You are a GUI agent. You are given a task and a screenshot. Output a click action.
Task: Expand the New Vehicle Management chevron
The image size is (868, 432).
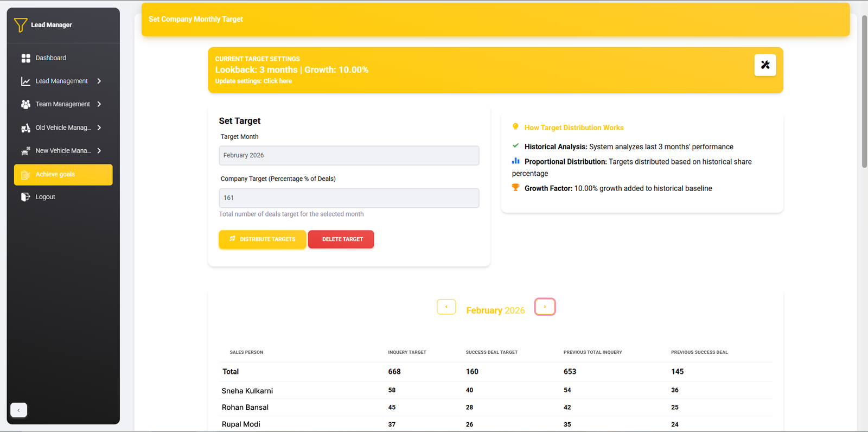pyautogui.click(x=99, y=151)
